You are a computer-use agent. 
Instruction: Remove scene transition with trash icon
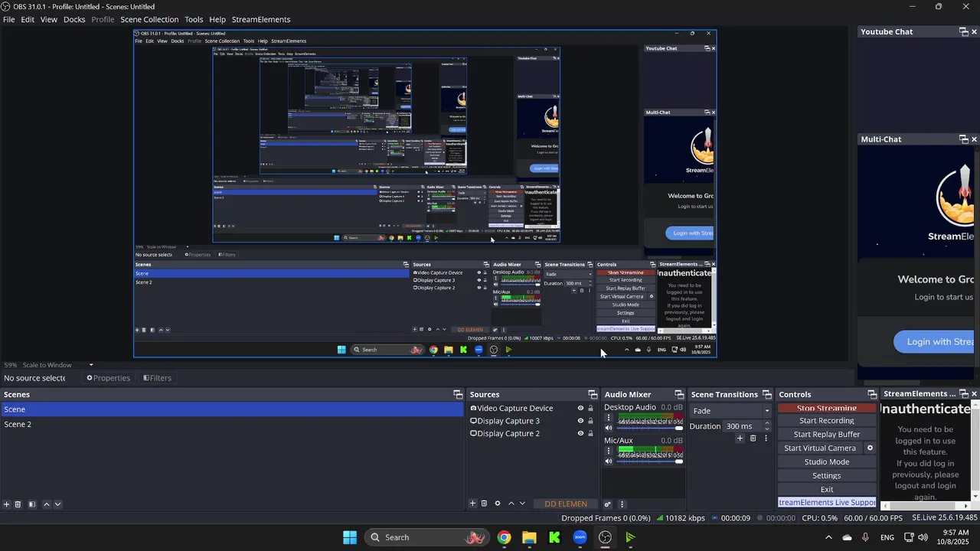753,439
